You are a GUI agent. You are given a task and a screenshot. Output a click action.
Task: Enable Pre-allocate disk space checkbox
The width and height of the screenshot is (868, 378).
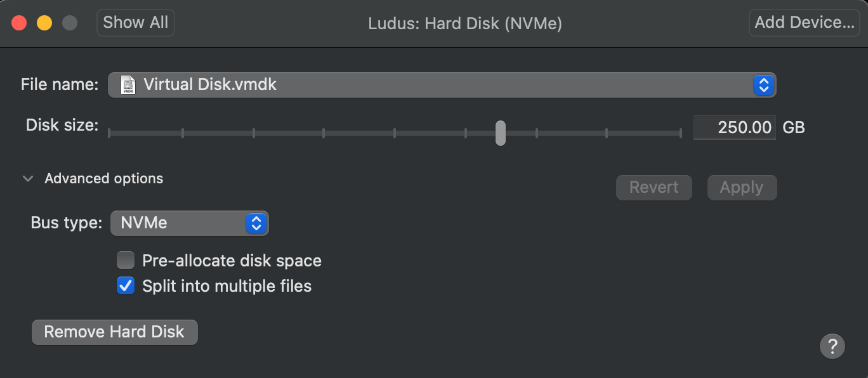point(126,261)
